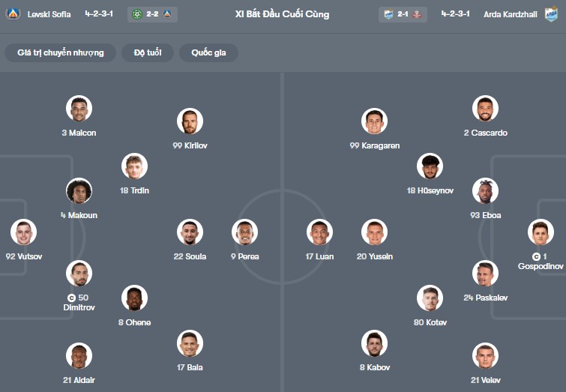
Task: Click goalkeeper Vutsov's player photo
Action: click(22, 232)
